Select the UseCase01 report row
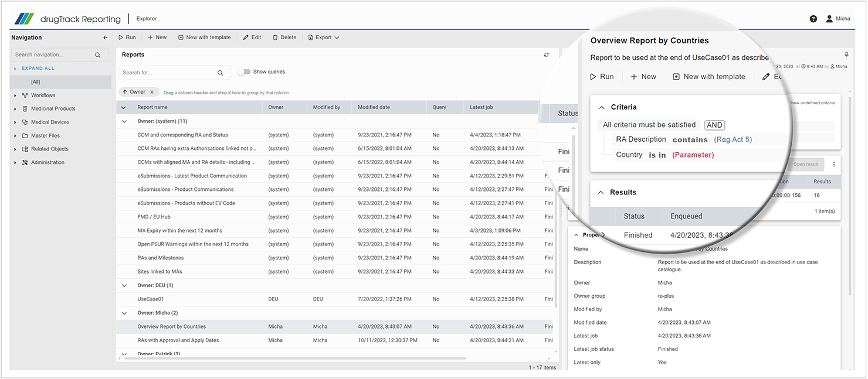Screen dimensions: 868x379 [x=335, y=299]
